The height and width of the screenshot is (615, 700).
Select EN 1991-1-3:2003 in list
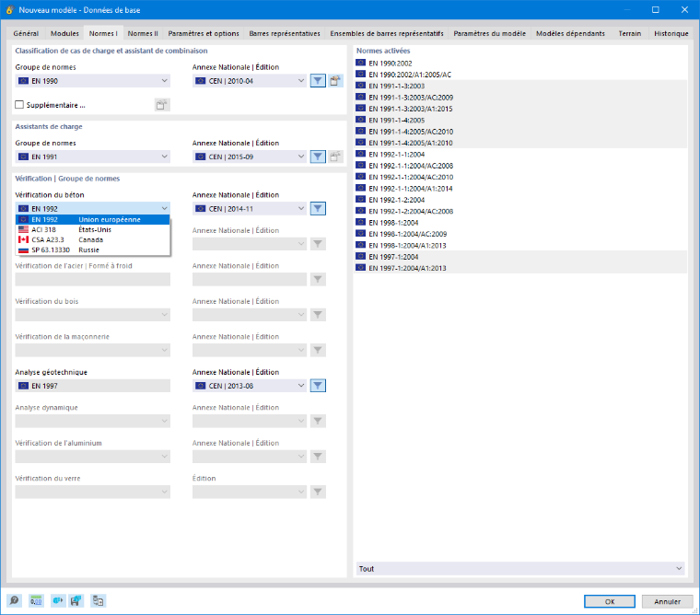coord(520,86)
